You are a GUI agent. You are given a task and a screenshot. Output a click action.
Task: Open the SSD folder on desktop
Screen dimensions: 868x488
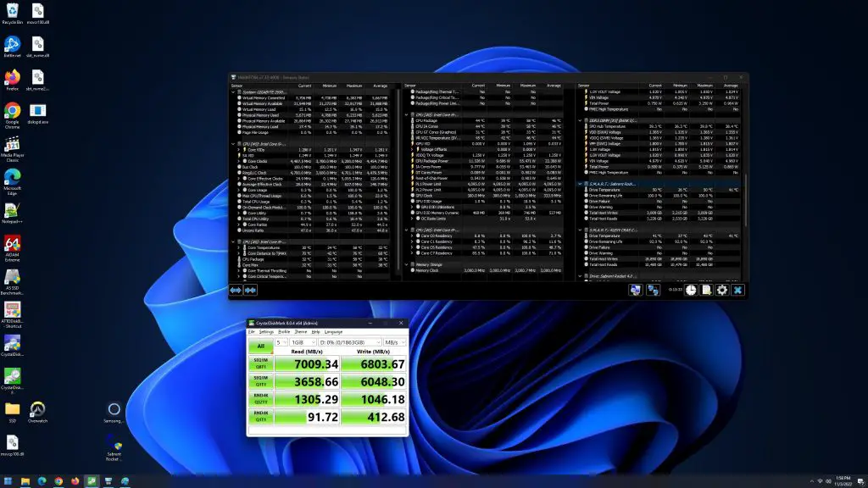pyautogui.click(x=12, y=413)
